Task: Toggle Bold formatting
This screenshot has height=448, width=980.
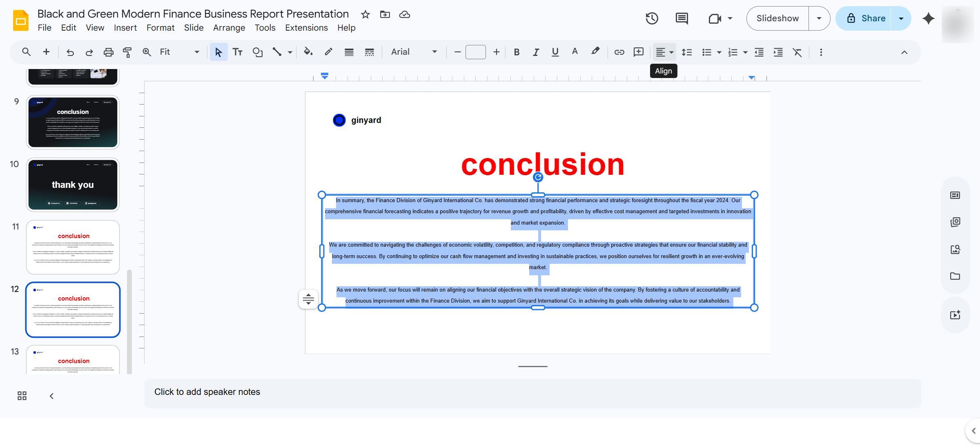Action: (x=517, y=52)
